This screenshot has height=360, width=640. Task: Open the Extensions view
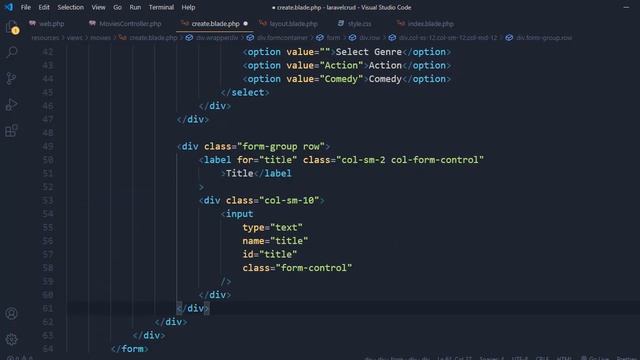click(11, 131)
